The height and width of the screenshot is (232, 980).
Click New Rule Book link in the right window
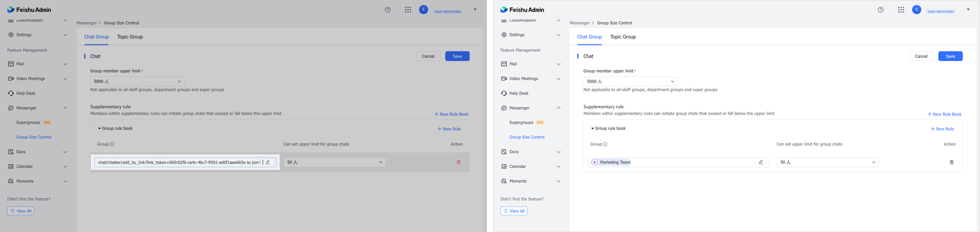click(x=944, y=114)
